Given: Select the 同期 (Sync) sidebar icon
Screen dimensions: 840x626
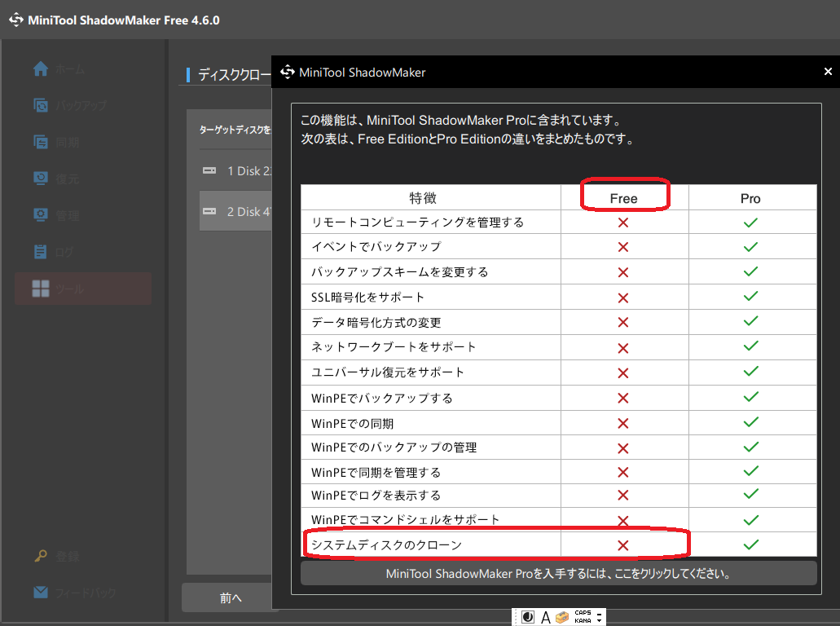Looking at the screenshot, I should pyautogui.click(x=41, y=143).
